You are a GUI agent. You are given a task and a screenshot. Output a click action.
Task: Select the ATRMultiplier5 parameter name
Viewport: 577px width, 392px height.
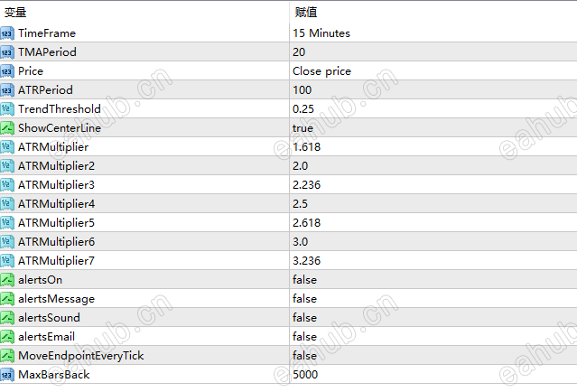[56, 222]
